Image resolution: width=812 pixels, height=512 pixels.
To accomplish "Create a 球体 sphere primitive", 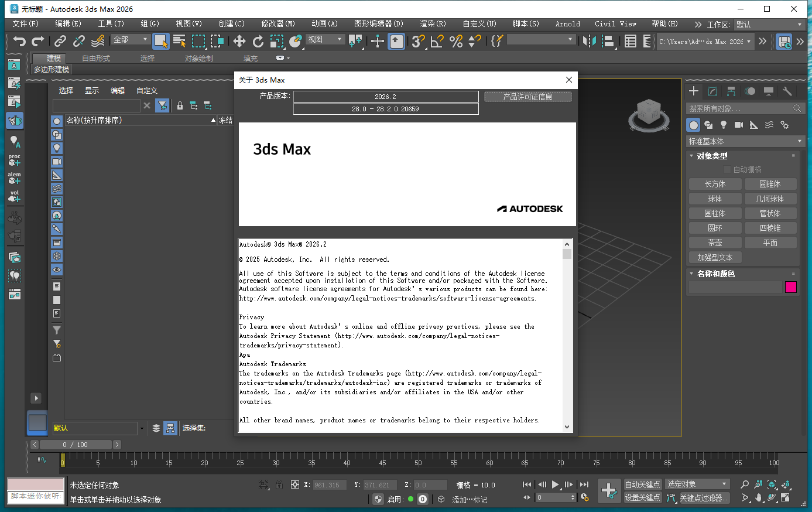I will [x=715, y=199].
